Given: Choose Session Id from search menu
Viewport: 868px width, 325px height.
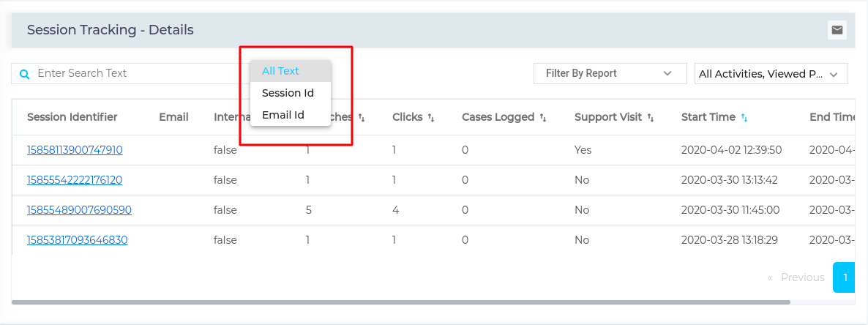Looking at the screenshot, I should [x=288, y=93].
